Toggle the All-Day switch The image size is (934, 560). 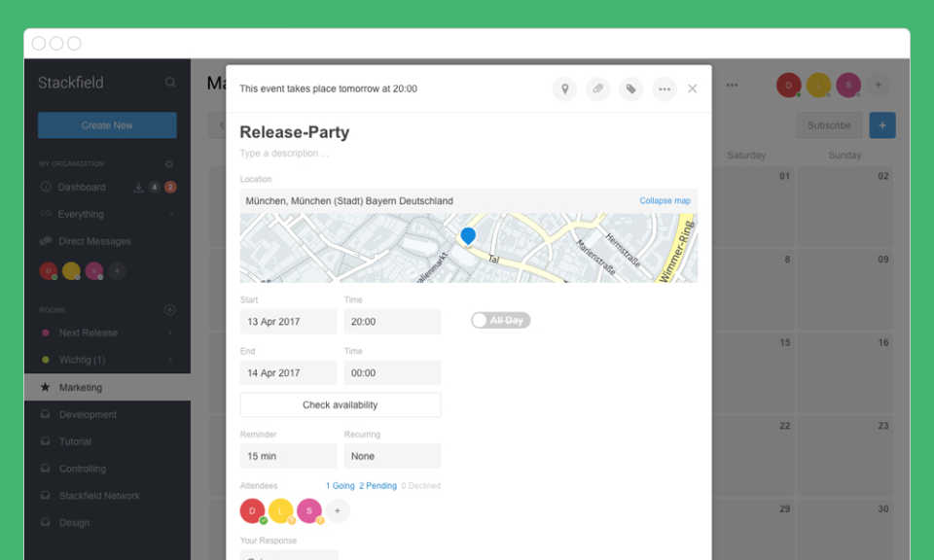(500, 320)
